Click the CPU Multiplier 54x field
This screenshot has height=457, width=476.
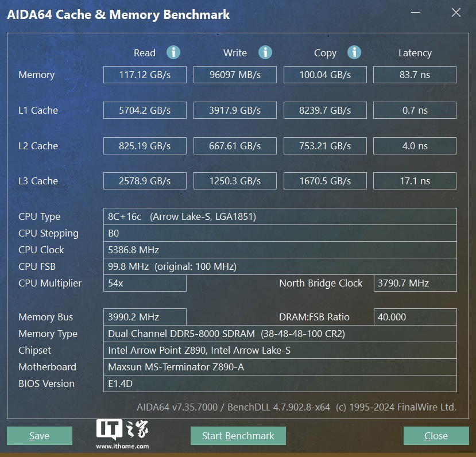(x=145, y=283)
